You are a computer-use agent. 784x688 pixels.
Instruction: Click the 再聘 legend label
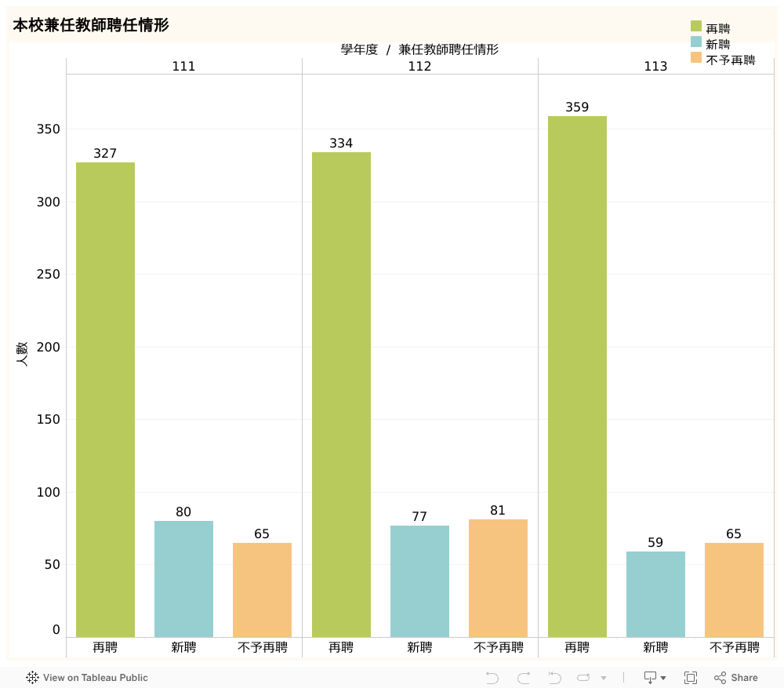point(718,28)
